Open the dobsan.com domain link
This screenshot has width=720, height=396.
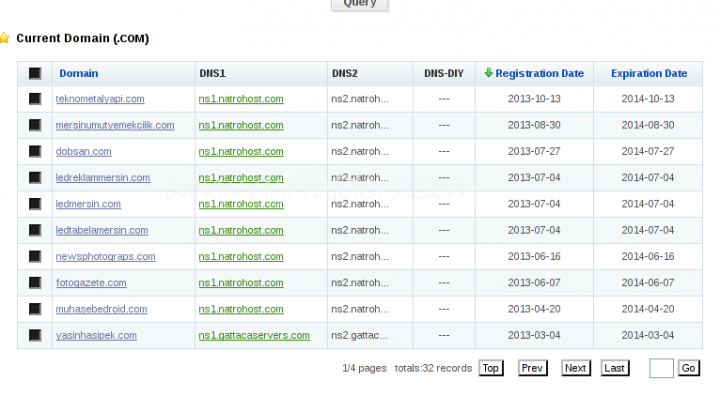tap(84, 151)
